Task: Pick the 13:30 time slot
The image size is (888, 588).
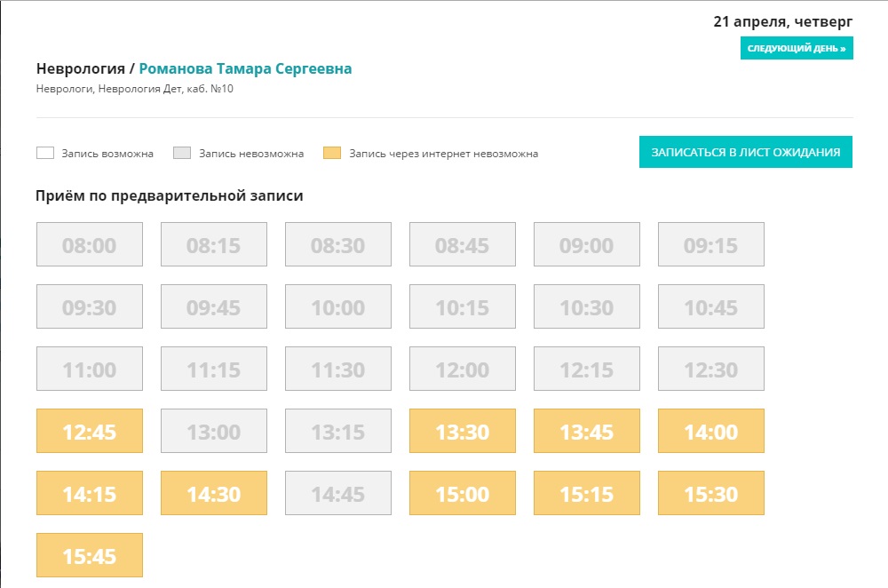Action: pyautogui.click(x=463, y=431)
